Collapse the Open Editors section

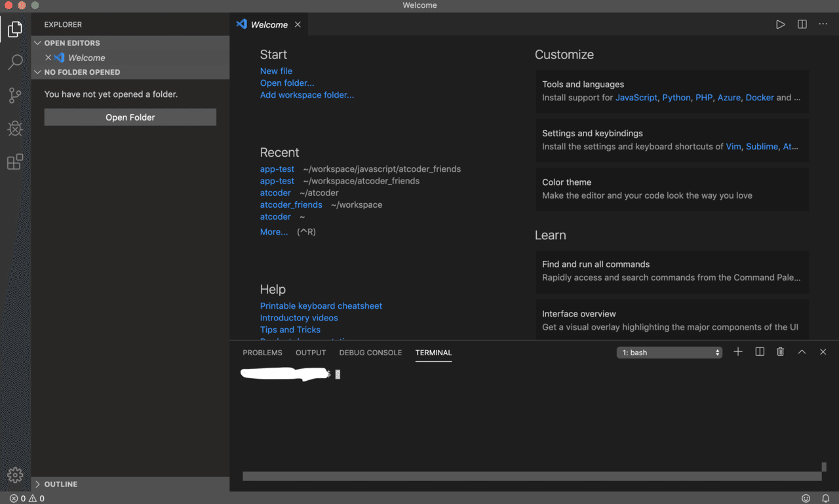click(x=38, y=43)
